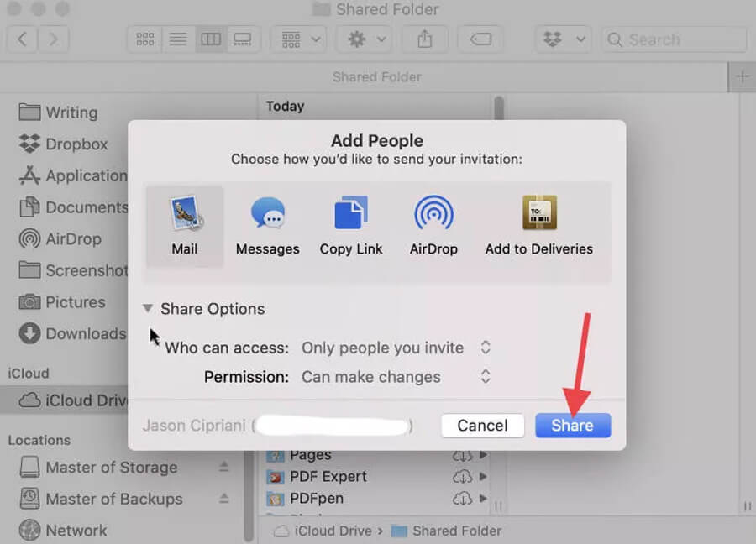Click the Share toolbar icon
This screenshot has height=544, width=756.
pos(424,39)
